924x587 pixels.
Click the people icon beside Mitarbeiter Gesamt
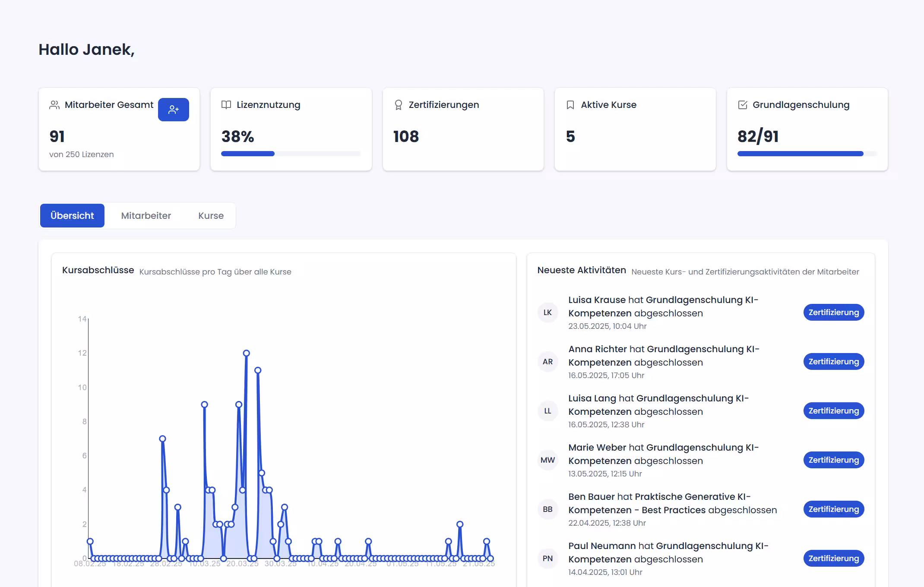click(x=54, y=105)
